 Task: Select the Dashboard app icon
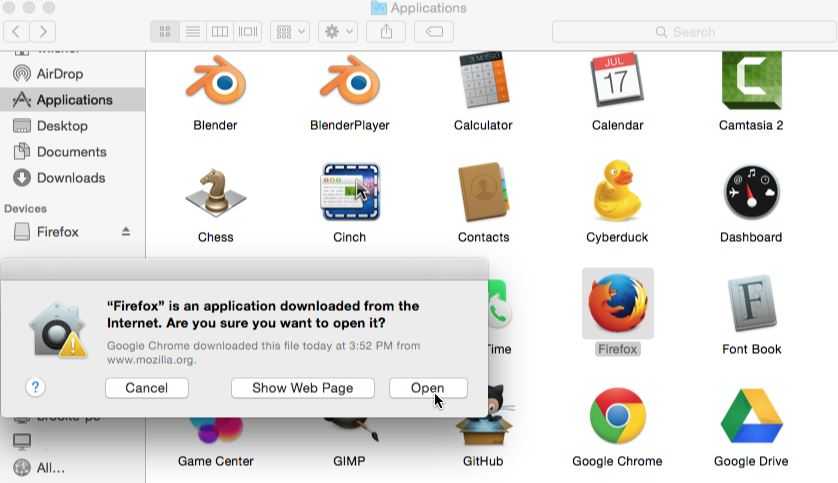point(751,192)
